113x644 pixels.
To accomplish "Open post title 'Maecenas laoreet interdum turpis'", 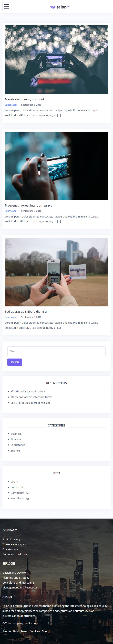I will [x=28, y=205].
